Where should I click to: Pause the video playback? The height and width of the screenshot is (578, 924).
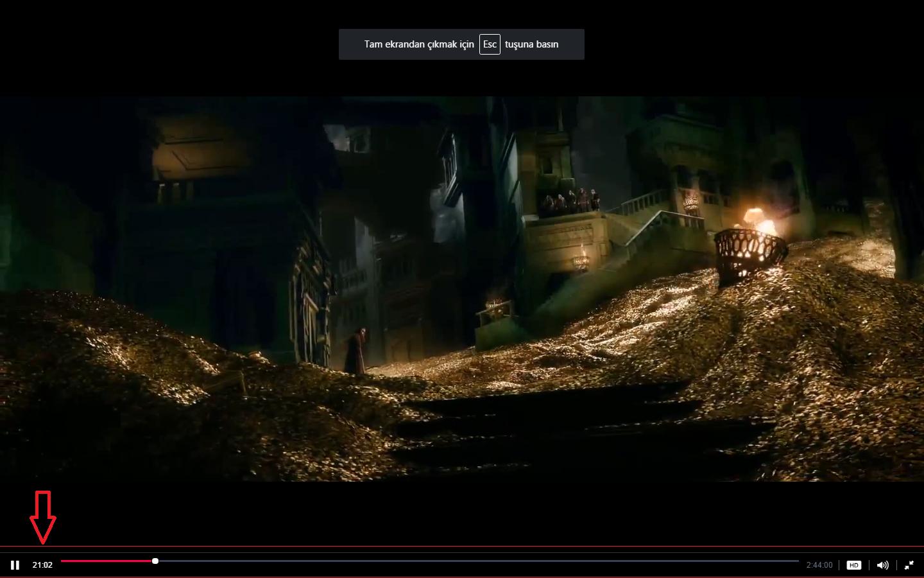tap(15, 565)
